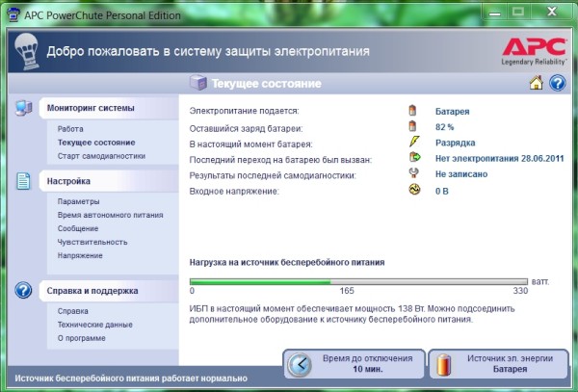
Task: Click the parachute PowerChute logo icon
Action: coord(26,51)
